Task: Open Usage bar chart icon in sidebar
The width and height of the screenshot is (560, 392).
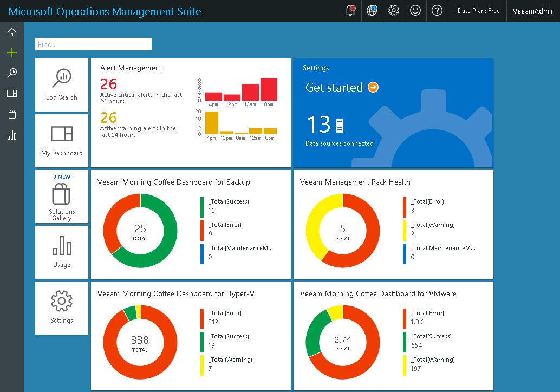Action: [12, 135]
